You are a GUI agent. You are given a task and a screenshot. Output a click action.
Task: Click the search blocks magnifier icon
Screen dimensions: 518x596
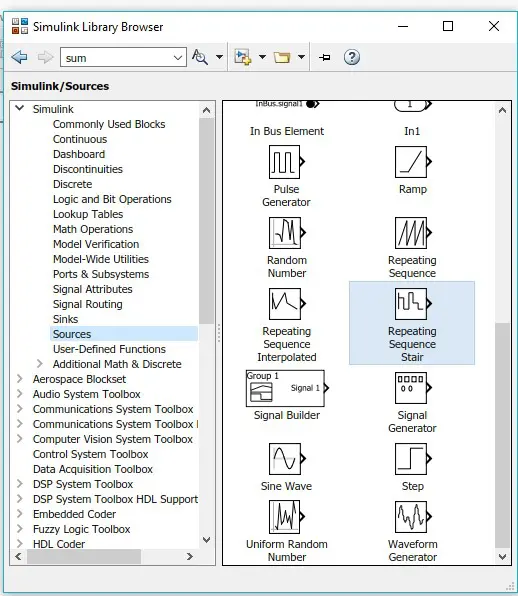[200, 57]
